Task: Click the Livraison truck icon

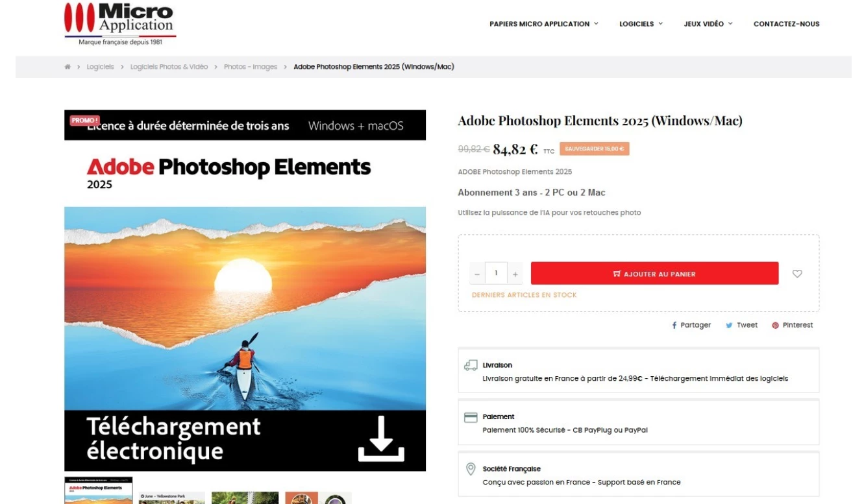Action: pyautogui.click(x=471, y=365)
